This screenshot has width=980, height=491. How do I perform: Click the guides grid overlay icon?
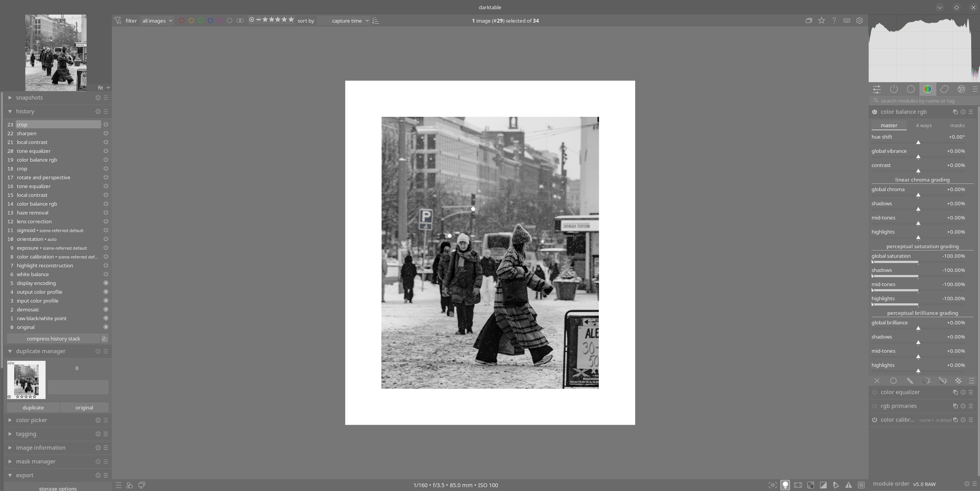click(x=861, y=485)
